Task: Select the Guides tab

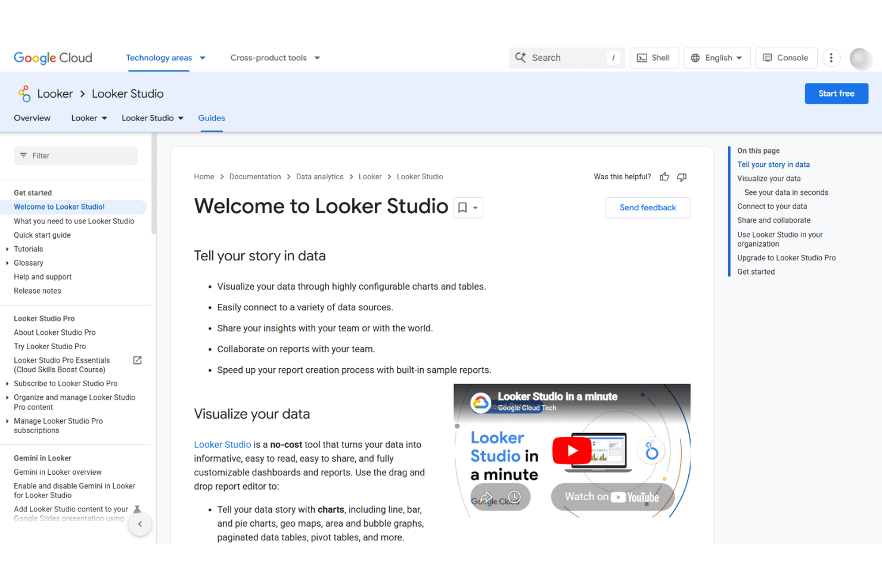Action: [x=212, y=118]
